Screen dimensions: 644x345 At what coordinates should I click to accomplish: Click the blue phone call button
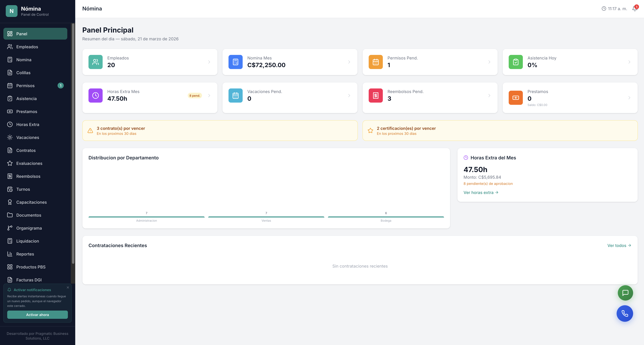[x=625, y=313]
